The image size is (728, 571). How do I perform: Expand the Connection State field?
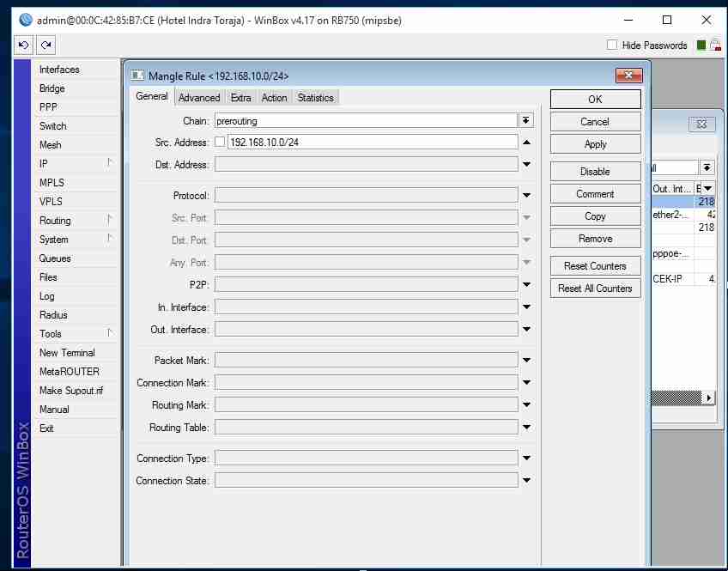(526, 481)
